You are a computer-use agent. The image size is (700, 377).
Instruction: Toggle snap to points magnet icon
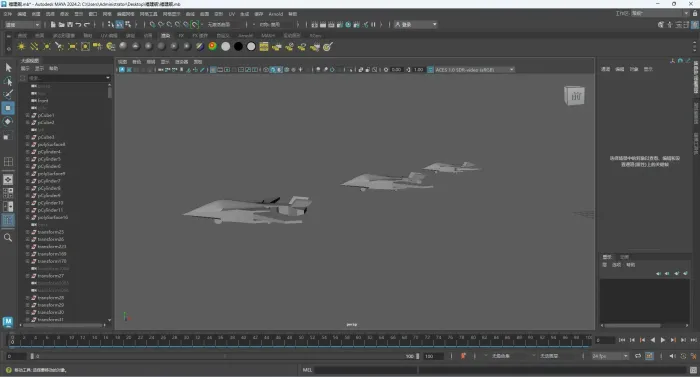point(170,25)
